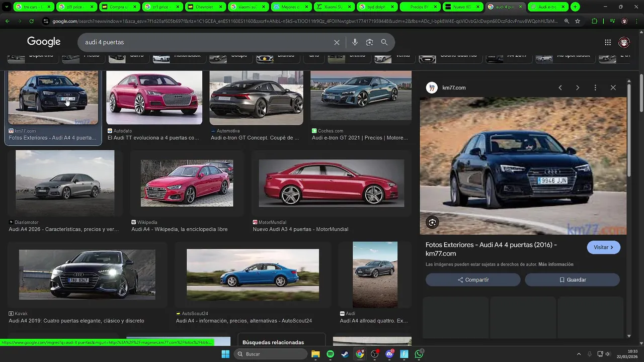Open Chrome zoom magnifier in address bar

pos(567,21)
